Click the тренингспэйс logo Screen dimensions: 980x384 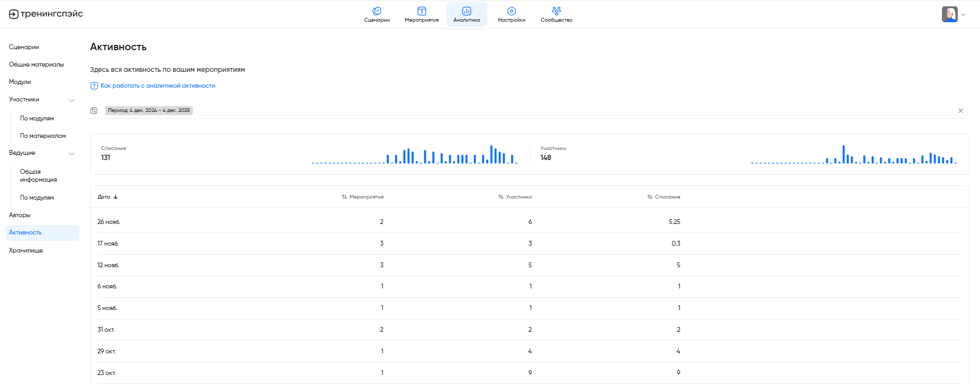click(x=46, y=14)
